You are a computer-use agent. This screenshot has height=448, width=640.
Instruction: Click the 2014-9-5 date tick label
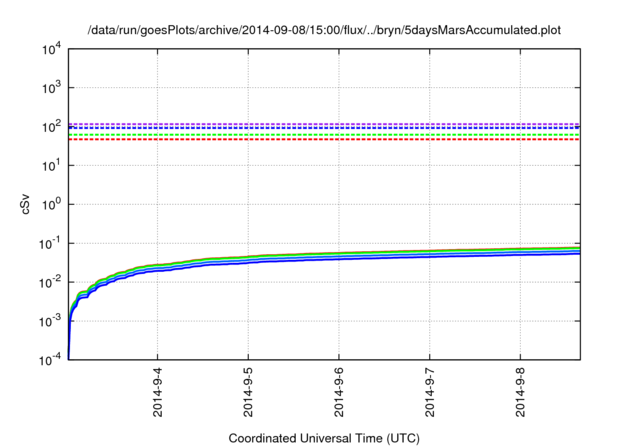[x=248, y=392]
